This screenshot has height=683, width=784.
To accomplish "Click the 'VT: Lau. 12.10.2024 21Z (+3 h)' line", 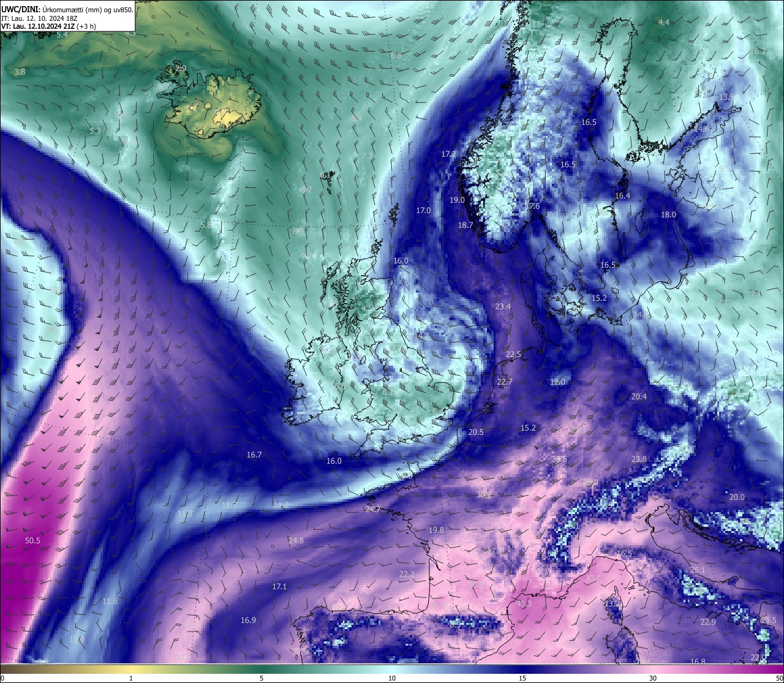I will coord(48,26).
